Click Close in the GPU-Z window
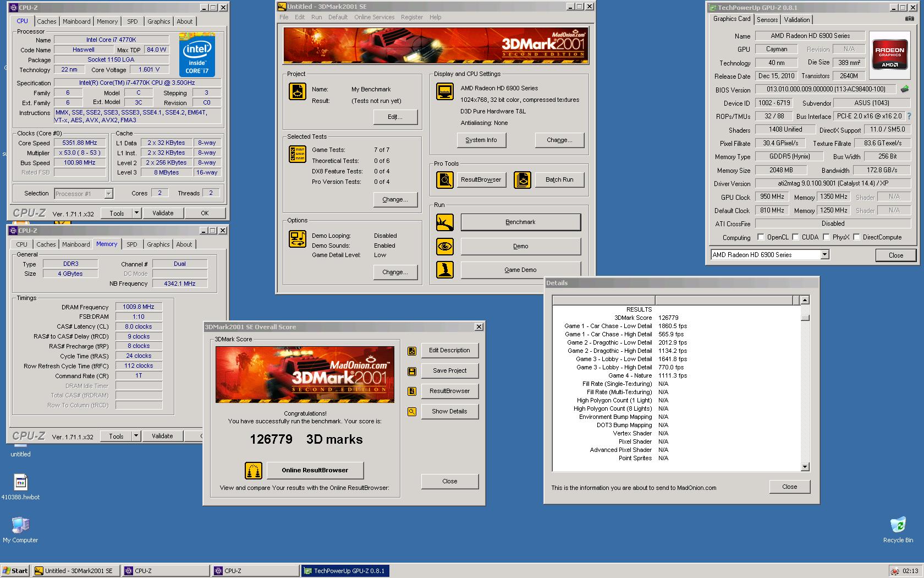The height and width of the screenshot is (578, 924). [x=896, y=255]
